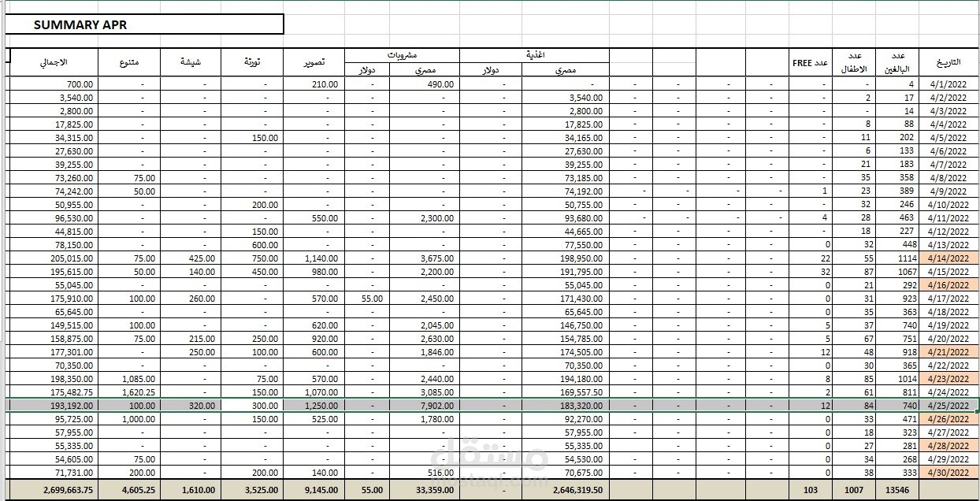The image size is (980, 501).
Task: Click the total amount 205,015.00
Action: tap(52, 258)
